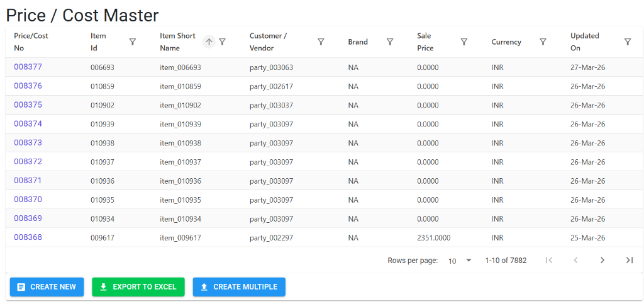This screenshot has height=304, width=644.
Task: Click the Sale Price column header
Action: coord(425,42)
